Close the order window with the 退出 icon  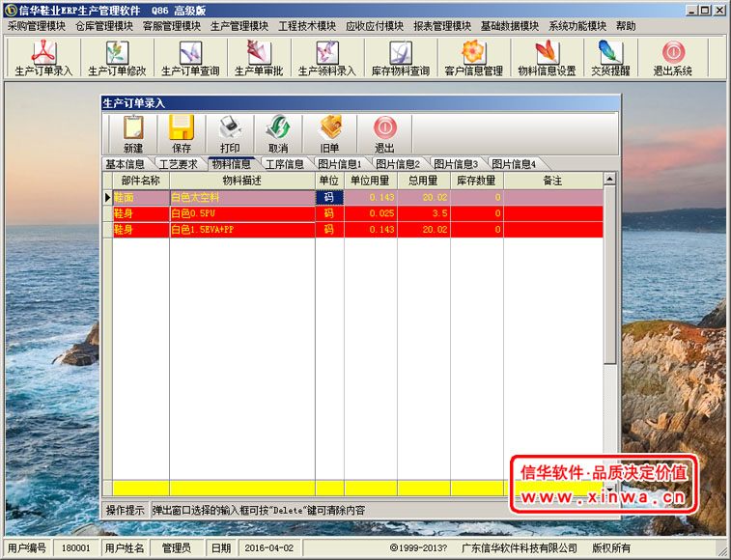click(x=384, y=134)
